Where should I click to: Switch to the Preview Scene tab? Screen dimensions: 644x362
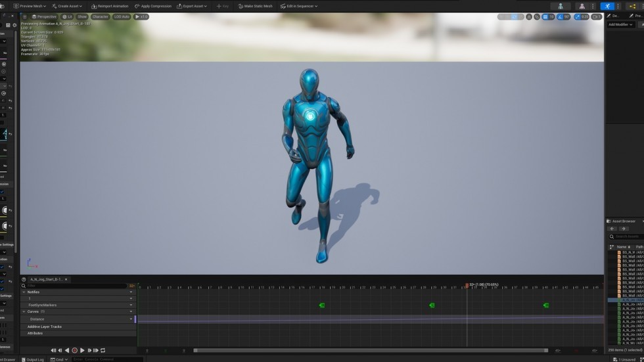pos(636,16)
